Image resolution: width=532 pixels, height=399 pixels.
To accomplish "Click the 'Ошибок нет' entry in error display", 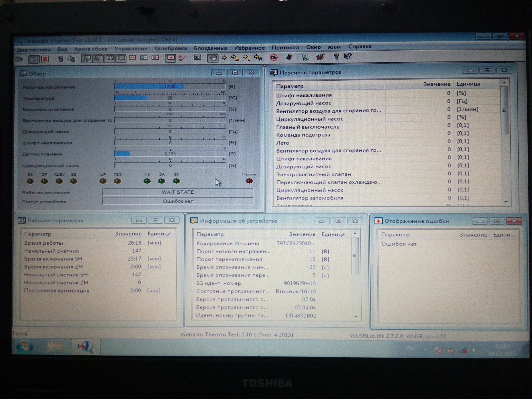I will pyautogui.click(x=399, y=244).
